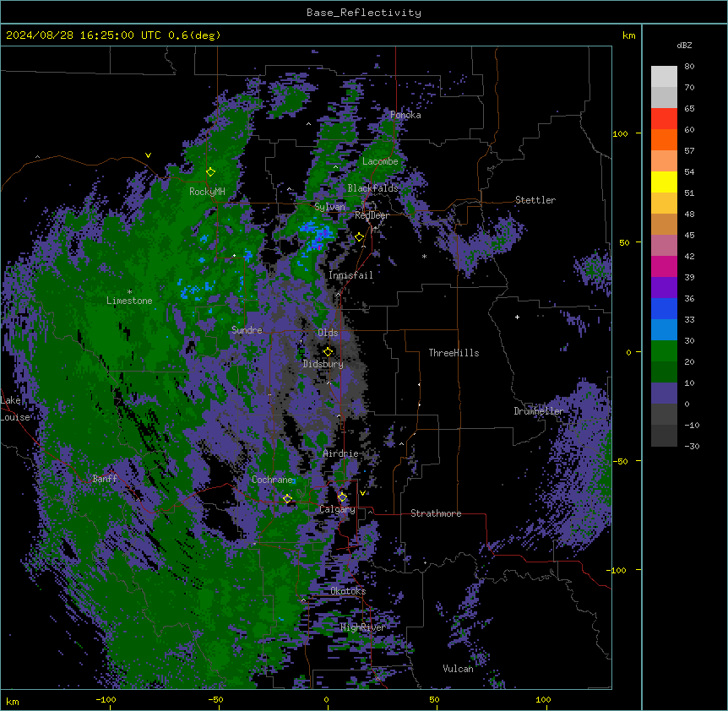
Task: Click the Ponoka city label
Action: (x=405, y=115)
